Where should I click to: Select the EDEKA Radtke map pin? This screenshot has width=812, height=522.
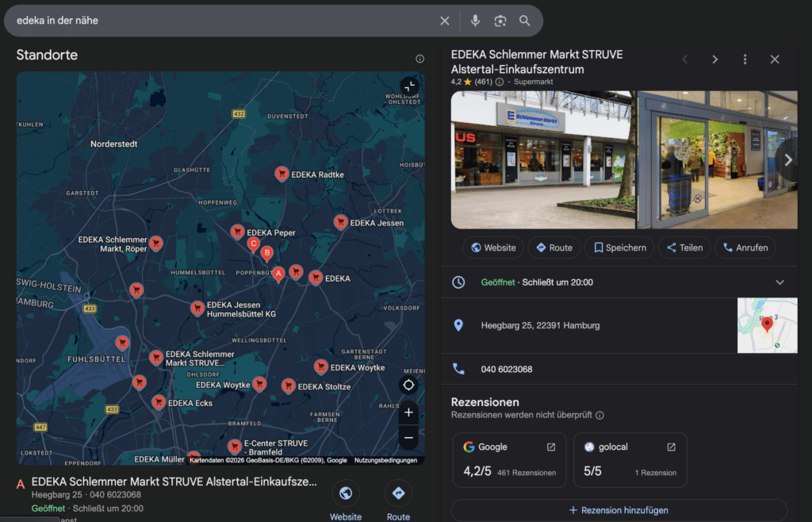click(282, 173)
